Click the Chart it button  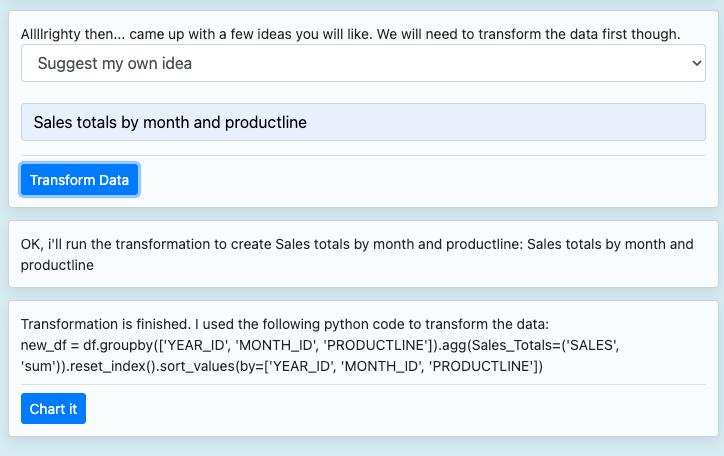pyautogui.click(x=53, y=409)
